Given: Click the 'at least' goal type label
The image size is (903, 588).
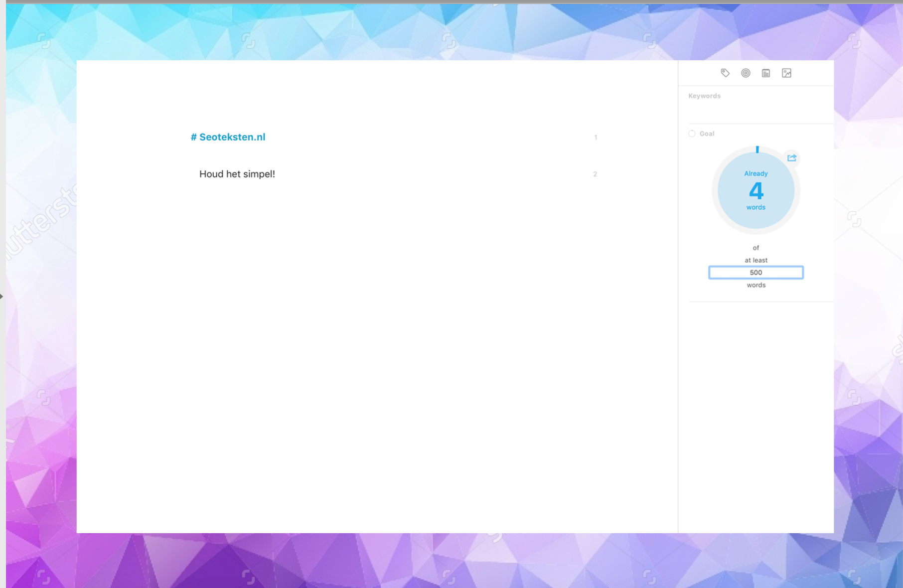Looking at the screenshot, I should (756, 260).
